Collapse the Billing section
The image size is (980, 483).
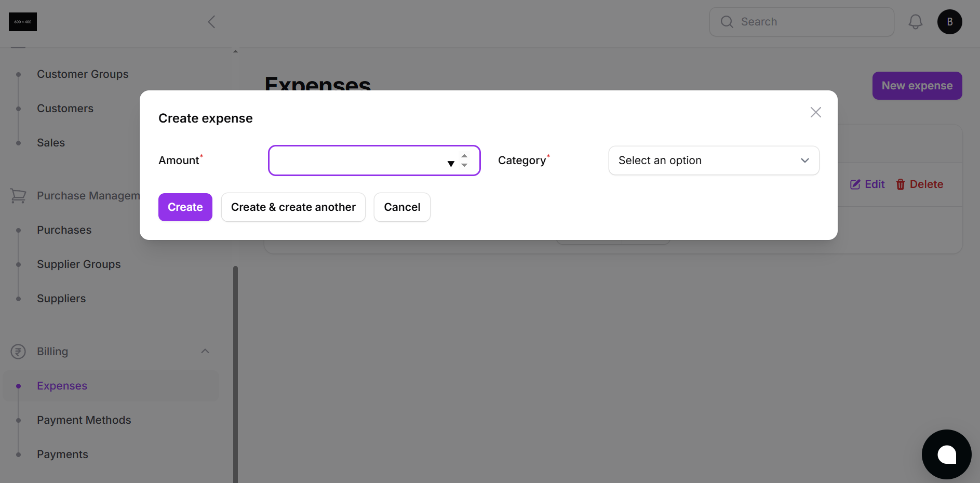(205, 351)
